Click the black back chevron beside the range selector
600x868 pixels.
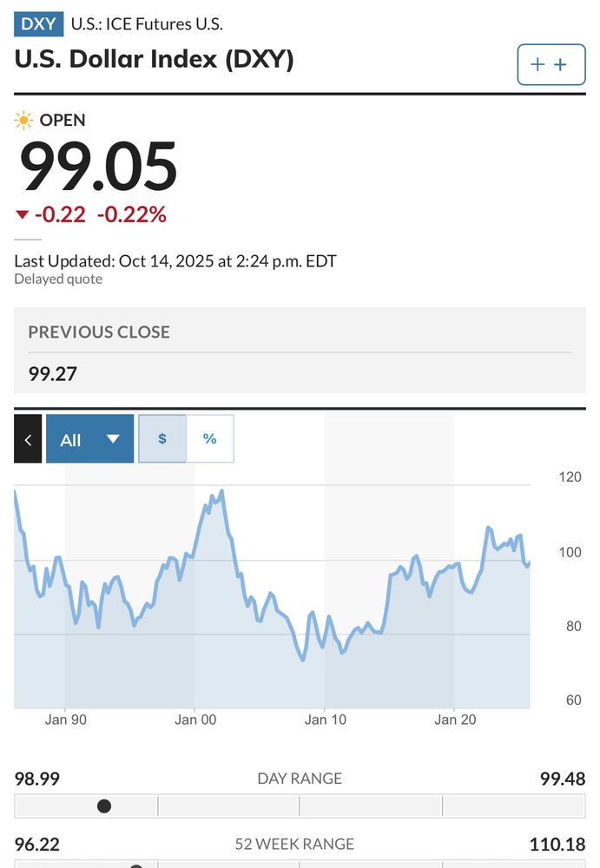[x=28, y=438]
